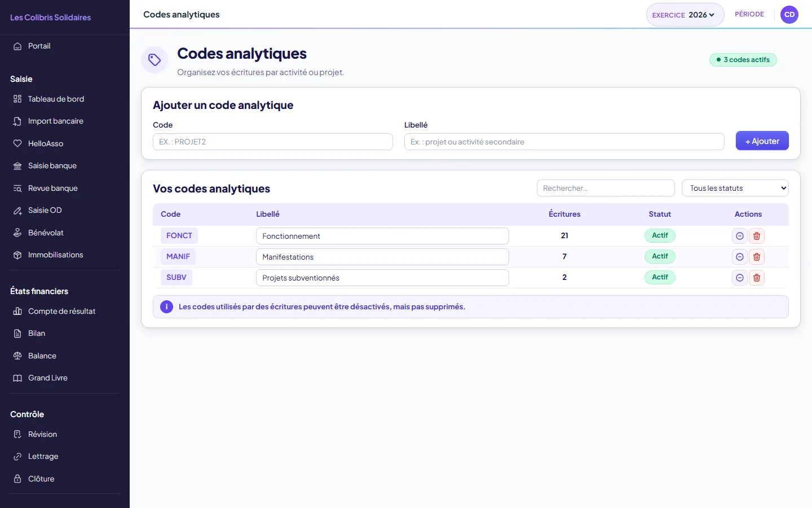
Task: Click the Actif status of MANIF
Action: [660, 256]
